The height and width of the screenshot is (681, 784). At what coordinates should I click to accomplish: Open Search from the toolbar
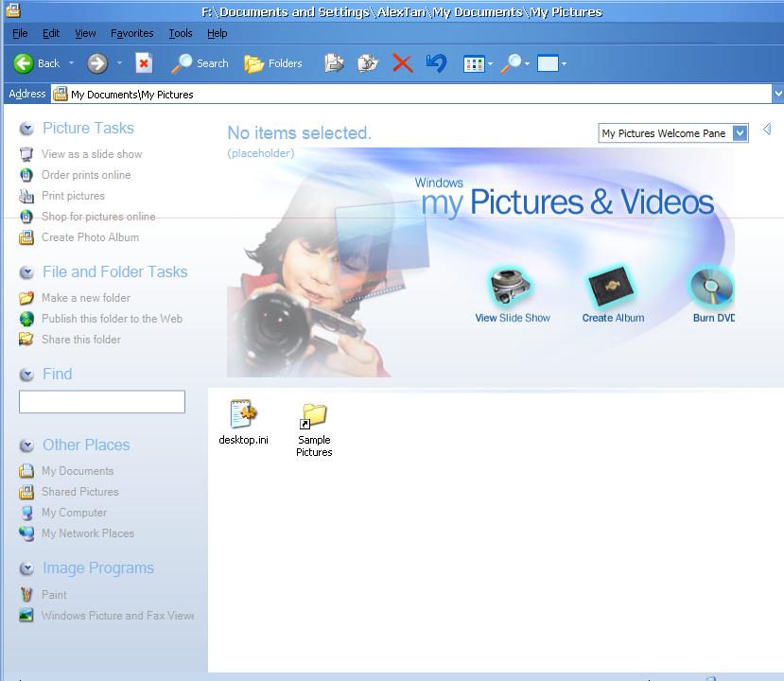click(x=200, y=63)
